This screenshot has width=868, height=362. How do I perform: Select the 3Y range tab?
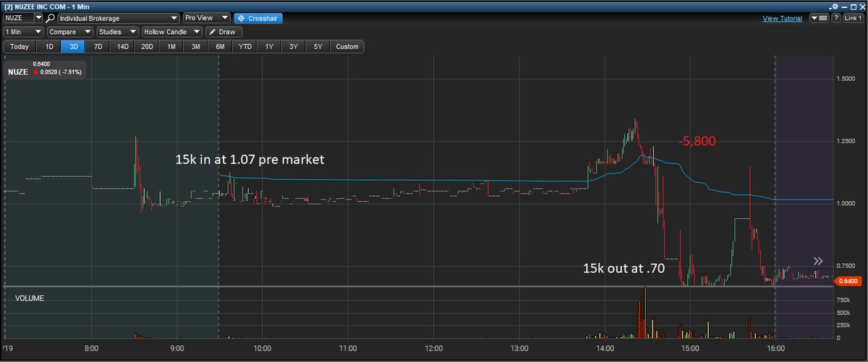click(293, 46)
